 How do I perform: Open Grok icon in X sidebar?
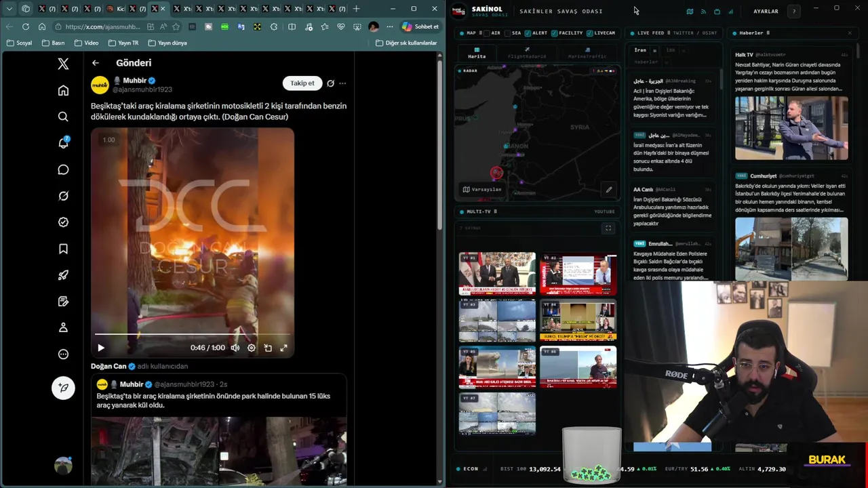63,196
